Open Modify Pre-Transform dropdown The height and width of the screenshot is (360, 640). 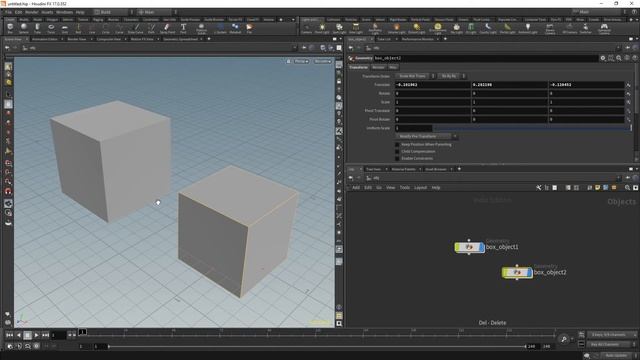click(x=426, y=136)
